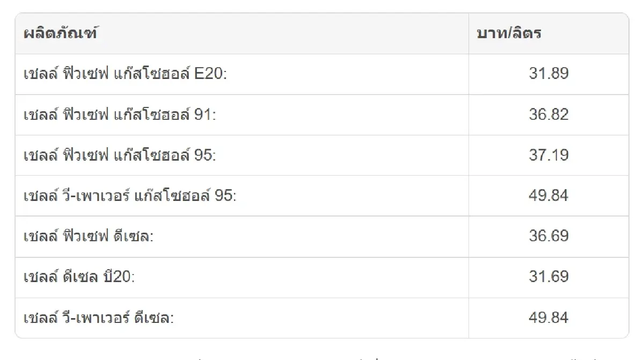Click the บาท/ลิตร column header
Image resolution: width=644 pixels, height=360 pixels.
click(x=548, y=33)
